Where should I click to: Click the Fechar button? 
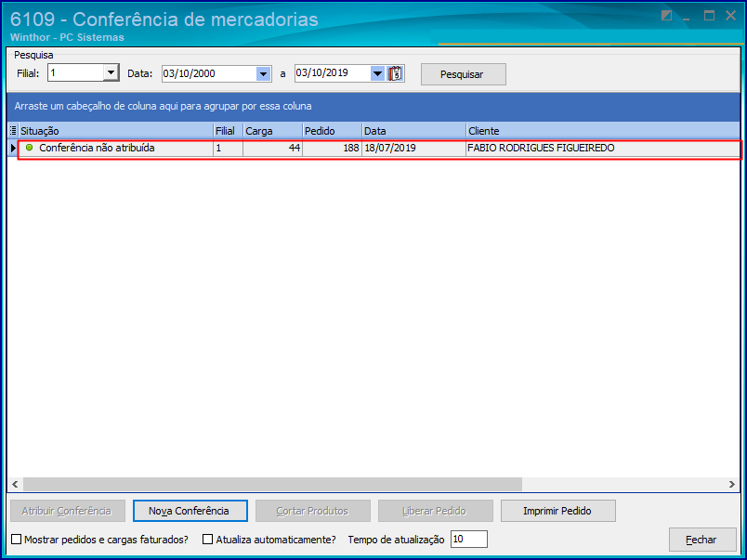[x=702, y=540]
